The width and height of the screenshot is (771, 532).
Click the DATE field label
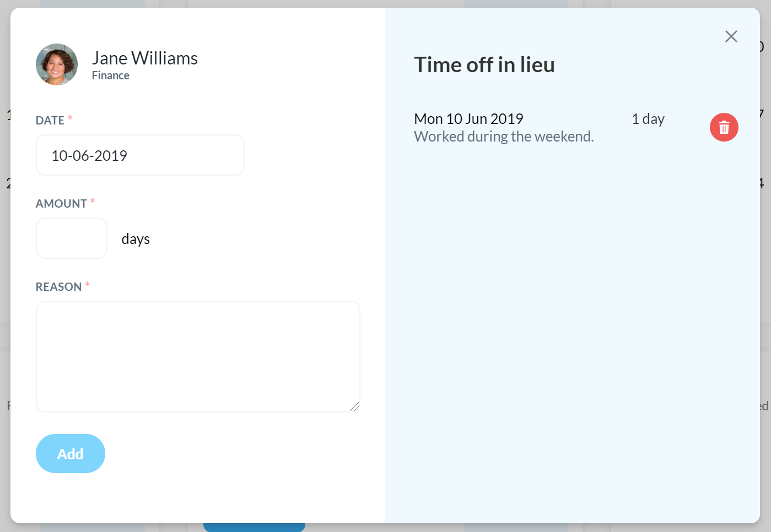coord(50,121)
